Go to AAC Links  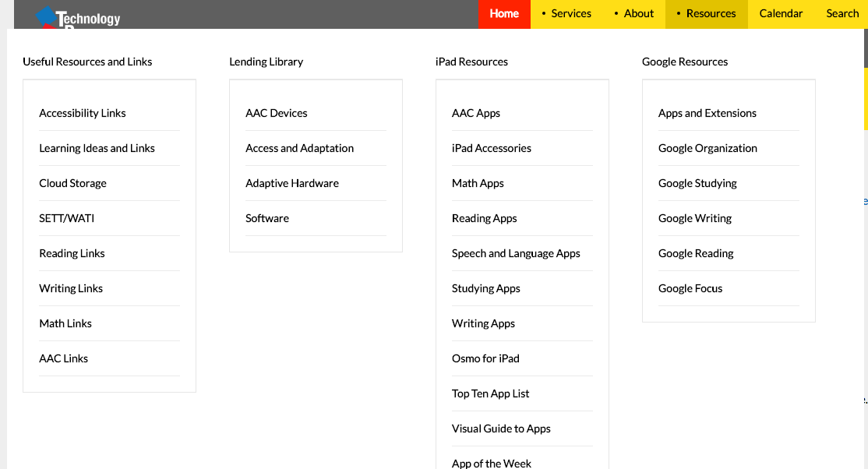click(x=64, y=358)
